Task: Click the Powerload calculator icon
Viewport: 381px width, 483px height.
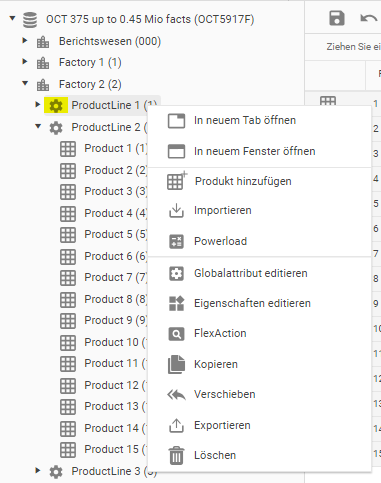Action: 176,241
